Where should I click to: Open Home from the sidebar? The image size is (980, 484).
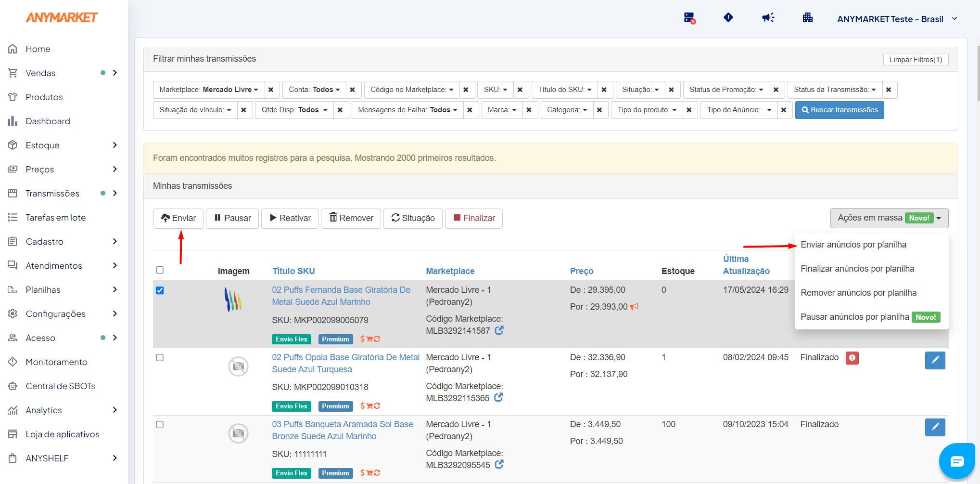(38, 49)
